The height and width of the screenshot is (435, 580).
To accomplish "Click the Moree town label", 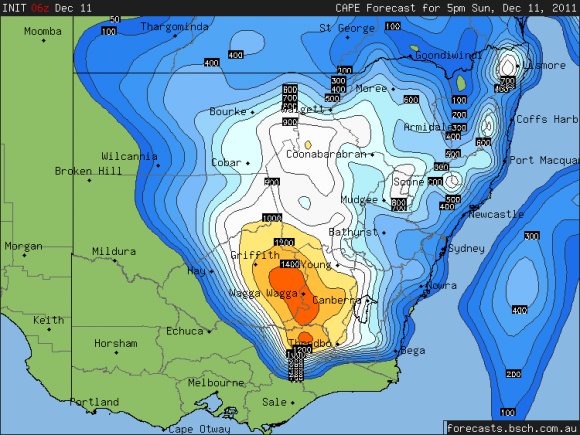I will point(371,88).
